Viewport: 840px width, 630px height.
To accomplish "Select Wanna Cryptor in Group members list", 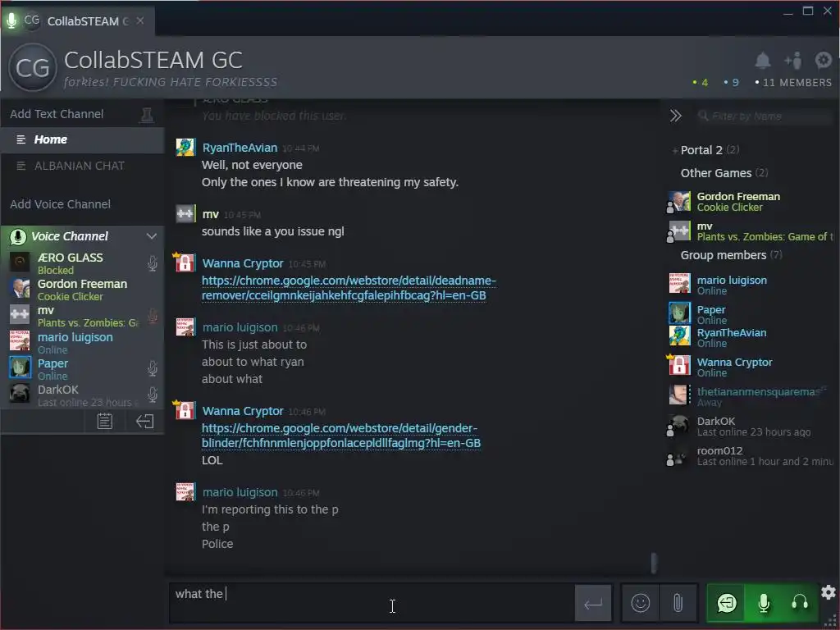I will [750, 367].
